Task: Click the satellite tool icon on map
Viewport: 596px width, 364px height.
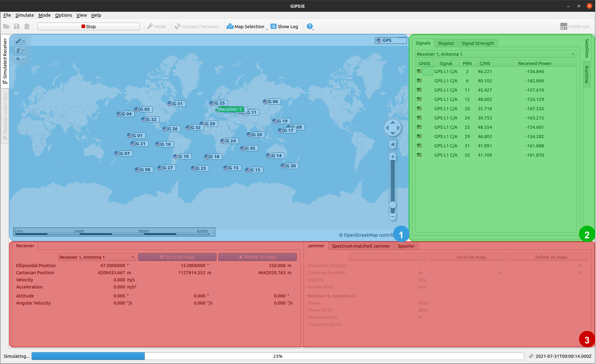Action: coord(18,41)
